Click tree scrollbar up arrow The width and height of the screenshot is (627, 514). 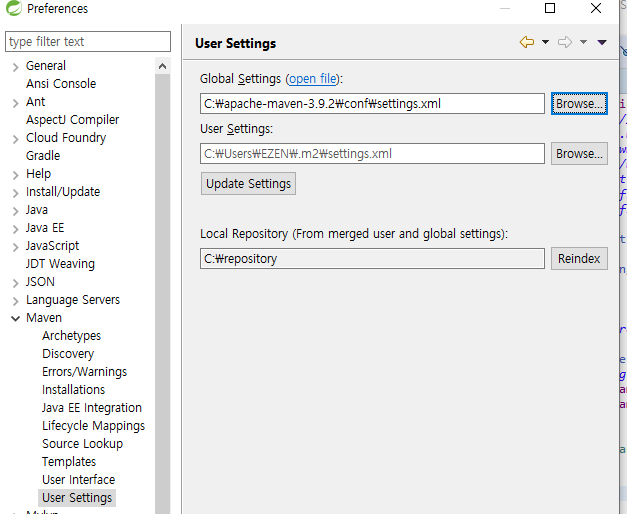(162, 66)
